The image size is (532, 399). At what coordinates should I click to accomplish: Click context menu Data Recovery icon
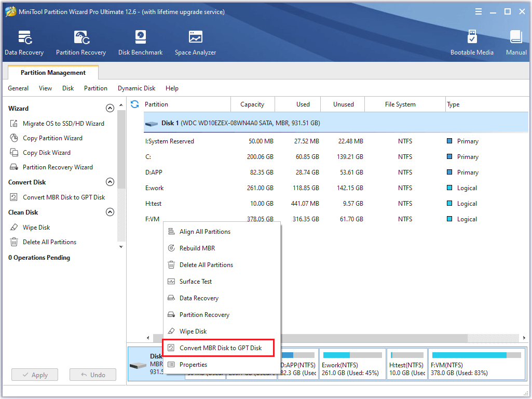171,298
